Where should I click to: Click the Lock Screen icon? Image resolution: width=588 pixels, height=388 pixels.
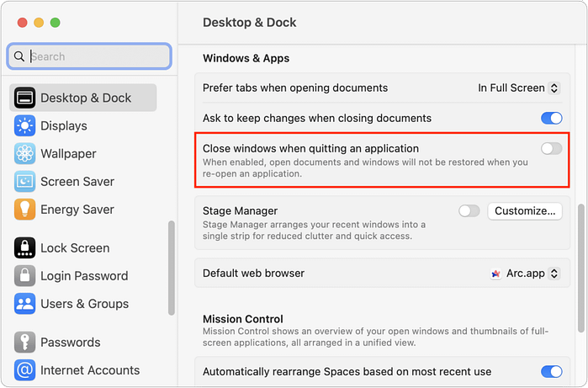[x=25, y=248]
